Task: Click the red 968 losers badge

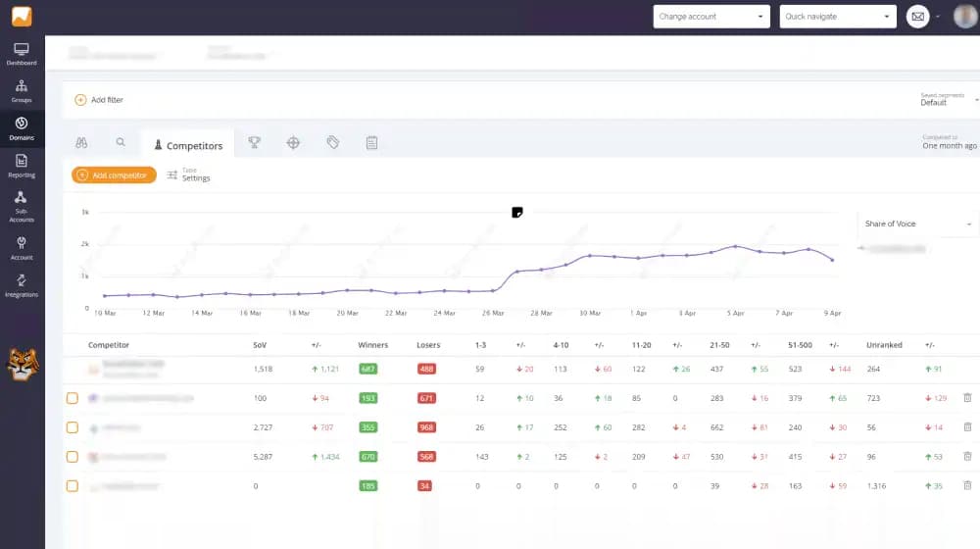Action: (427, 427)
